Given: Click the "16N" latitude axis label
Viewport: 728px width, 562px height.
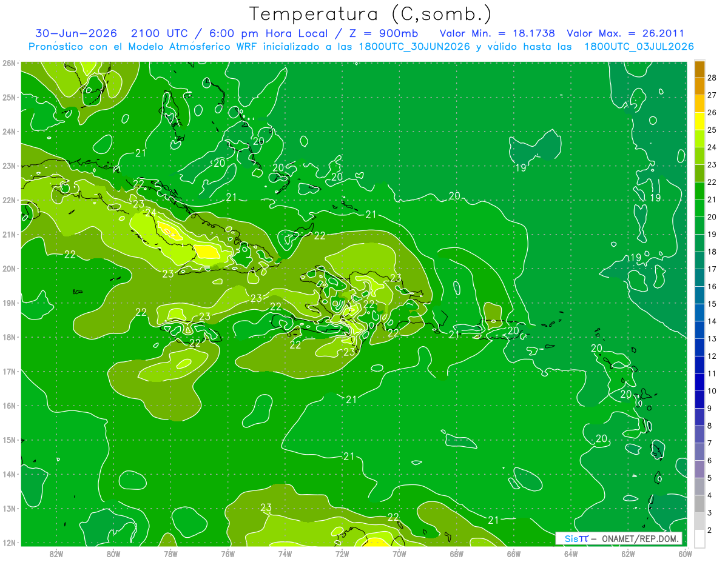Looking at the screenshot, I should click(8, 406).
